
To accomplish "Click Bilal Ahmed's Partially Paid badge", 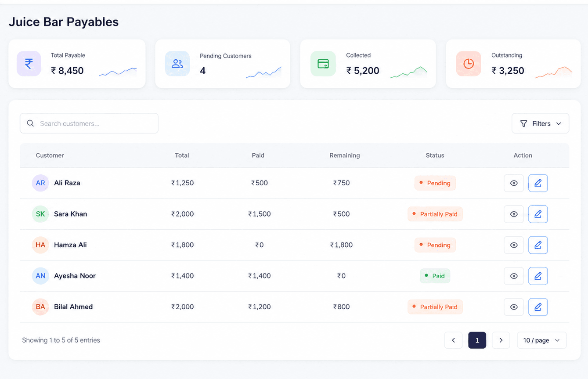I will 435,307.
